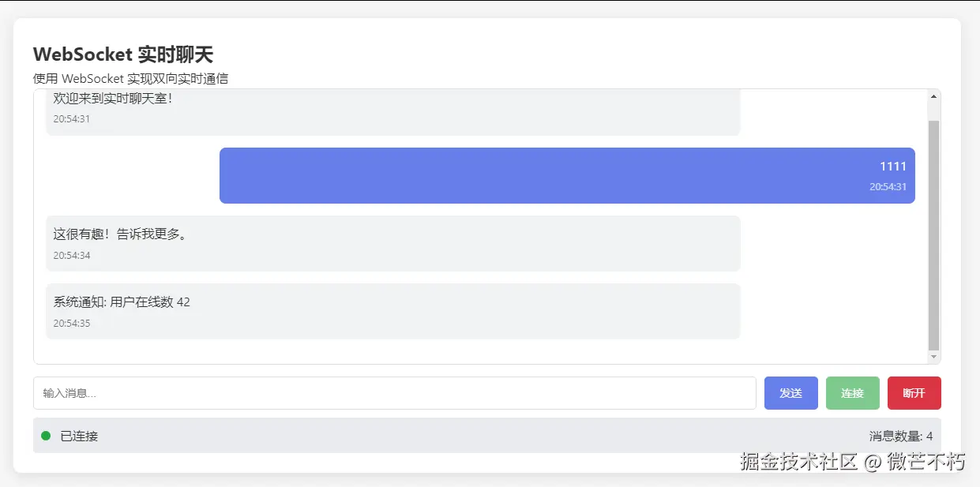
Task: Click the 使用 WebSocket 实现双向实时通信 subtitle
Action: [x=131, y=78]
